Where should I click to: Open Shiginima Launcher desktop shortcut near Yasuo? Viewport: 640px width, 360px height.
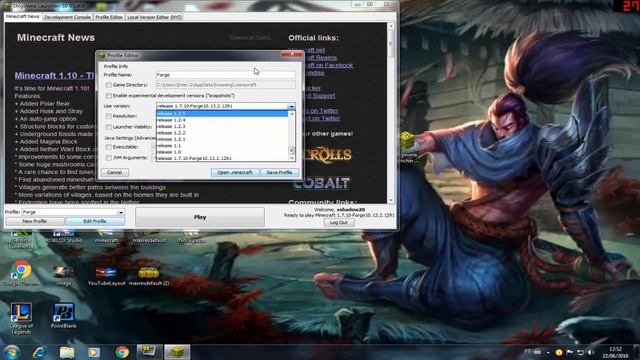click(407, 147)
